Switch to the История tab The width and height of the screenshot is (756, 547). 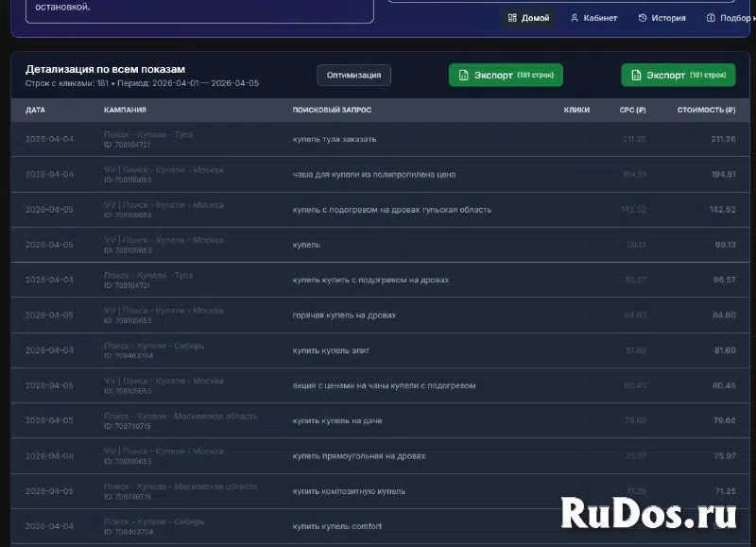[x=662, y=18]
